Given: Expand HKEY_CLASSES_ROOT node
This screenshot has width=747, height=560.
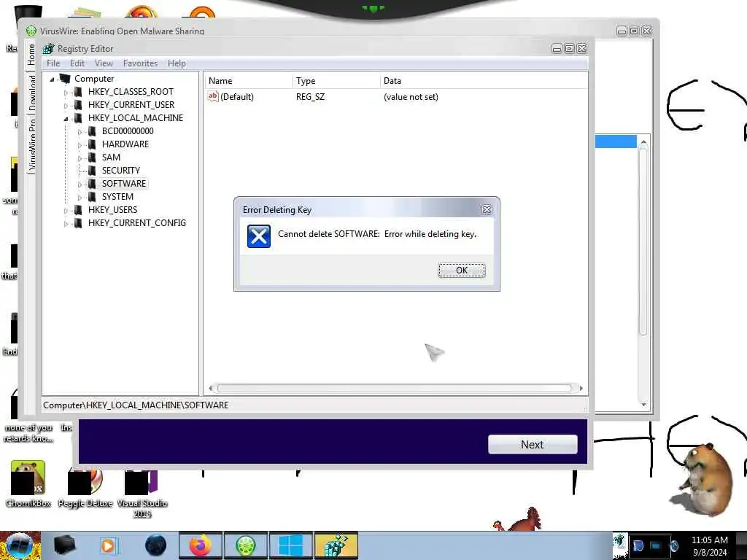Looking at the screenshot, I should point(66,93).
